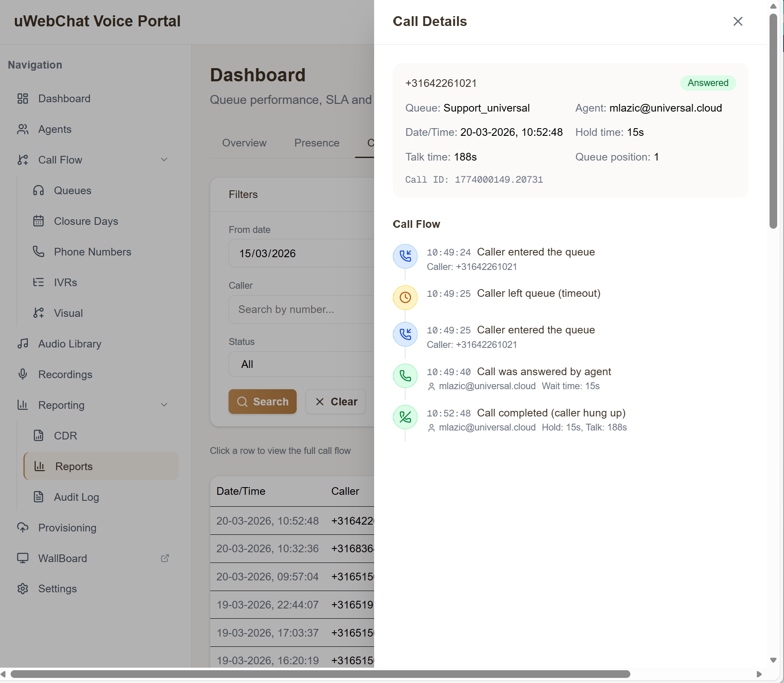Select the Queues headset icon in sidebar
Image resolution: width=784 pixels, height=683 pixels.
pyautogui.click(x=39, y=190)
